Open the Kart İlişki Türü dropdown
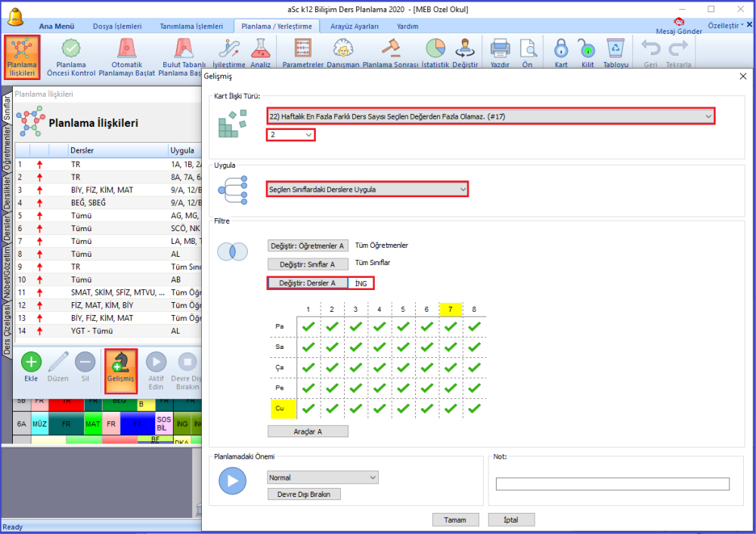The width and height of the screenshot is (756, 534). click(491, 116)
